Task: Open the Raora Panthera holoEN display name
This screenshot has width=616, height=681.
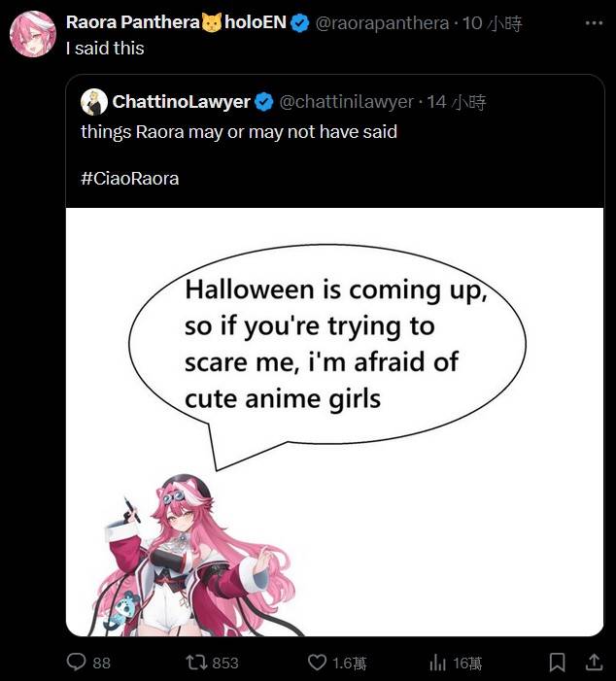Action: click(176, 22)
